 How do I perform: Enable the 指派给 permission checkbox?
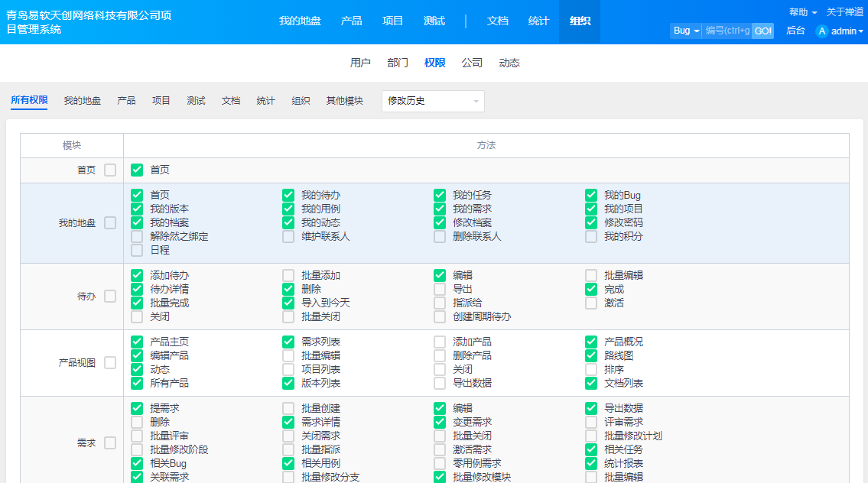[440, 303]
